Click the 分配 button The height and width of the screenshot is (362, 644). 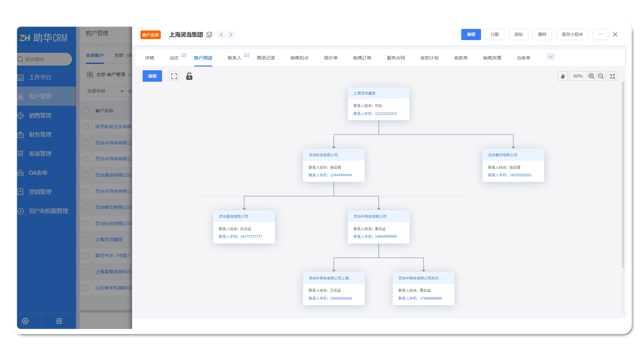point(494,35)
